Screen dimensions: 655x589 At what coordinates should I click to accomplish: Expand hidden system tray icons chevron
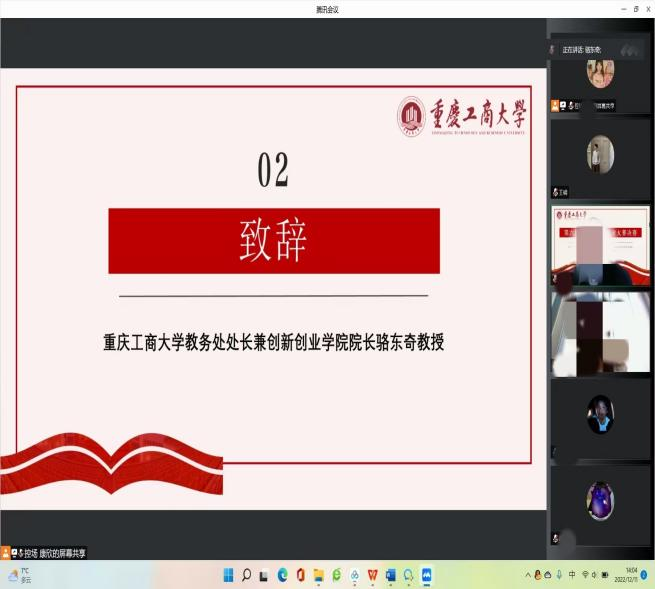coord(528,575)
